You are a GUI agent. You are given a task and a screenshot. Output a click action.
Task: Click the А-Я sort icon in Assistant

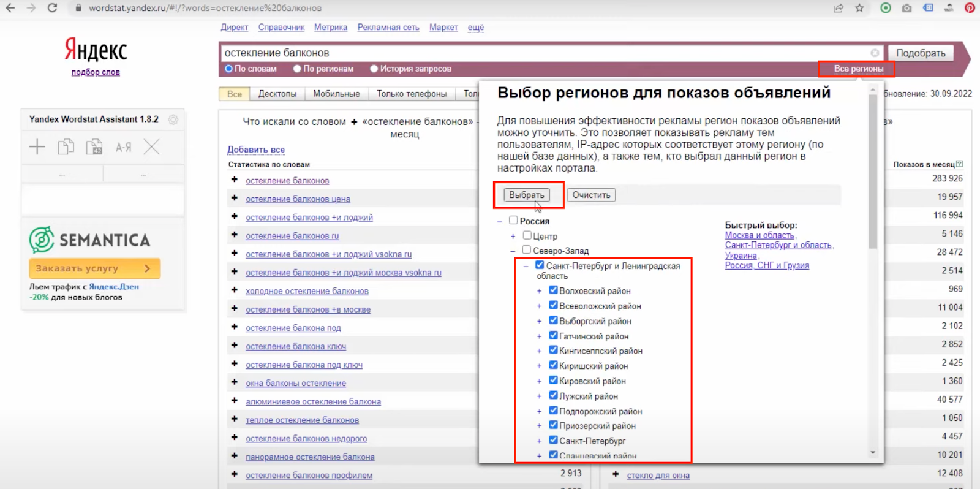click(x=124, y=147)
